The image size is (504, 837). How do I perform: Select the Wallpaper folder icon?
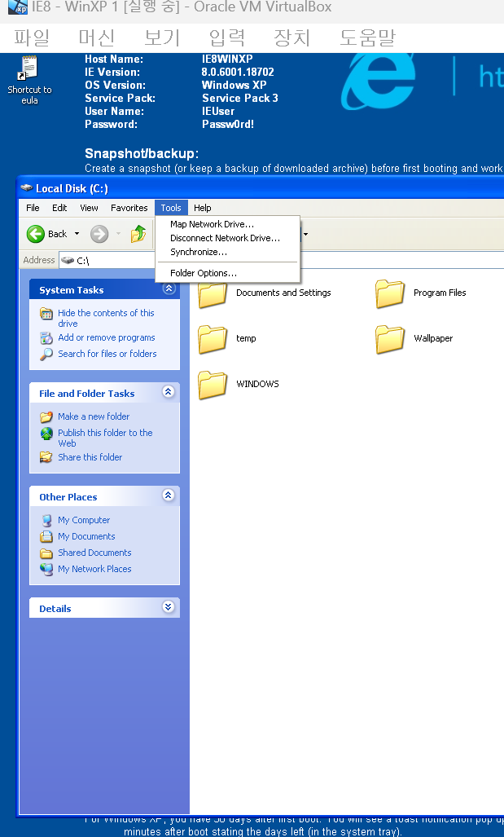pos(390,339)
